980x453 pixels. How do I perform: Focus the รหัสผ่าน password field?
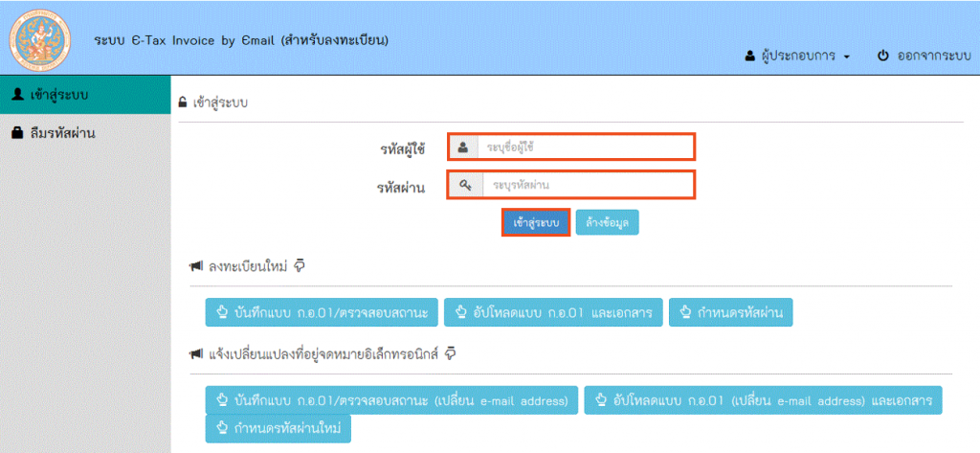570,185
